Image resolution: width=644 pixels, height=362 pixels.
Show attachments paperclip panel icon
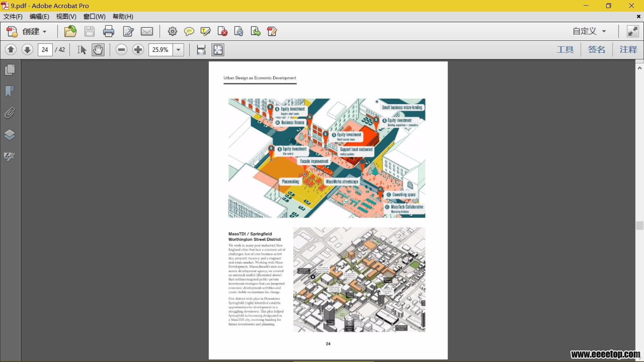point(10,113)
